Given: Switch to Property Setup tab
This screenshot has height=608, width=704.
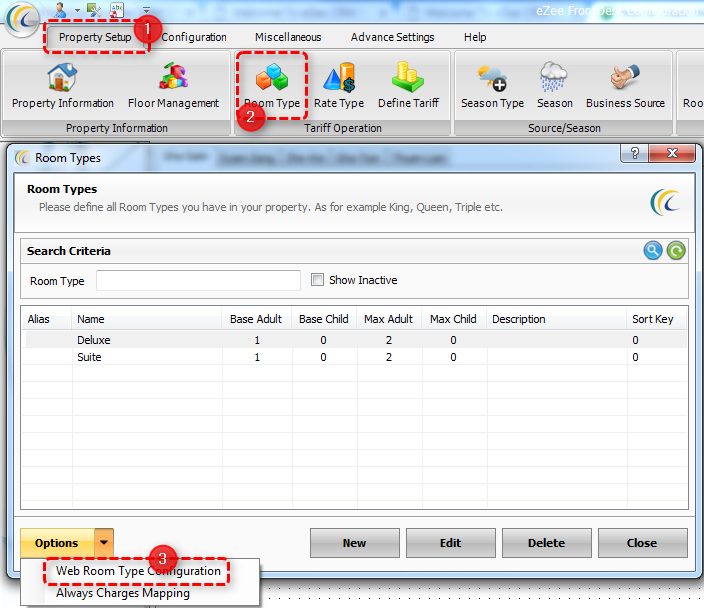Looking at the screenshot, I should (95, 37).
